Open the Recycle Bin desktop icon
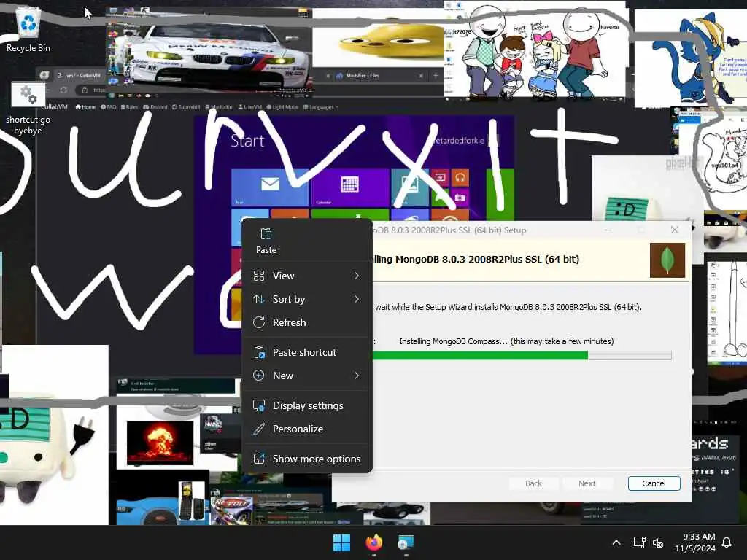Screen dimensions: 747x560 (x=28, y=29)
